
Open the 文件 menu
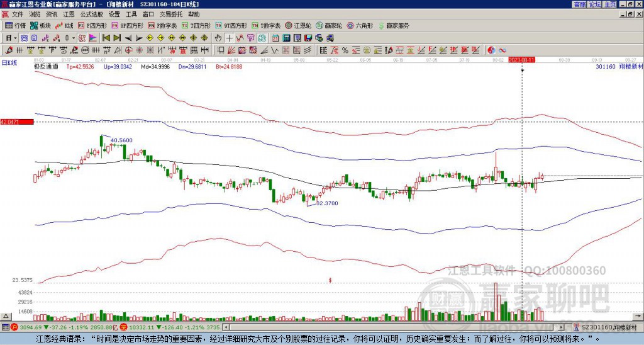pyautogui.click(x=18, y=14)
